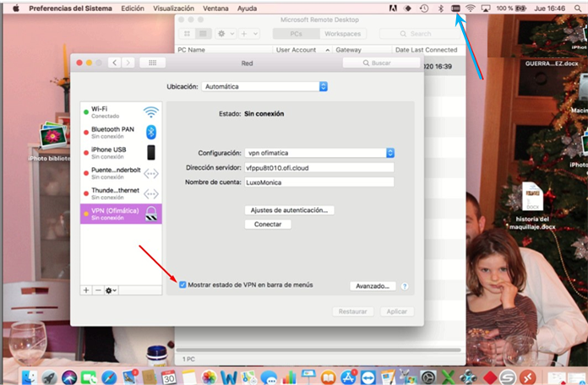This screenshot has height=385, width=588.
Task: Click the Conectar button
Action: (268, 225)
